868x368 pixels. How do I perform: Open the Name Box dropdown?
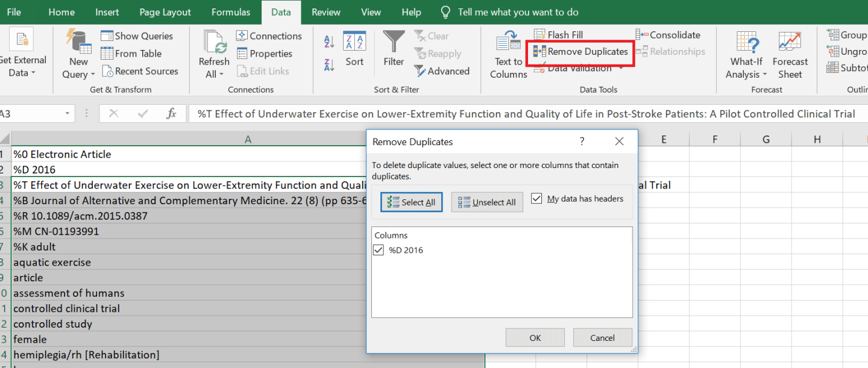[x=68, y=113]
